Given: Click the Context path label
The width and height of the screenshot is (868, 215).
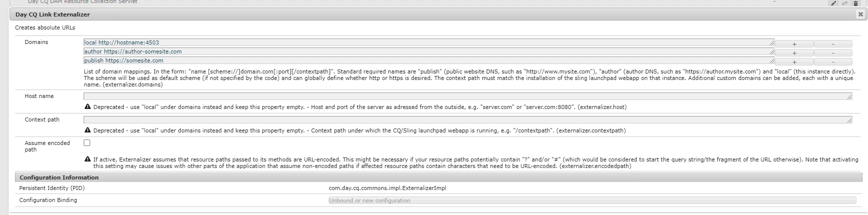Looking at the screenshot, I should (42, 120).
